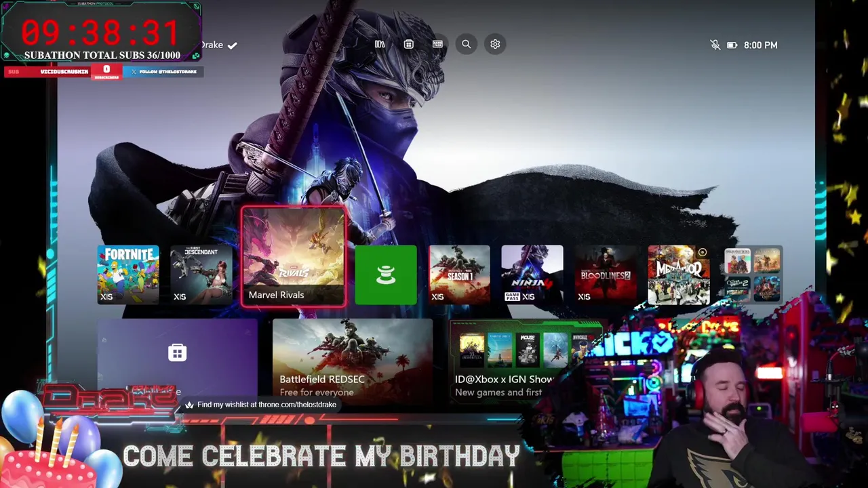
Task: Open the Battlefield REDSEC promo card
Action: [x=353, y=359]
